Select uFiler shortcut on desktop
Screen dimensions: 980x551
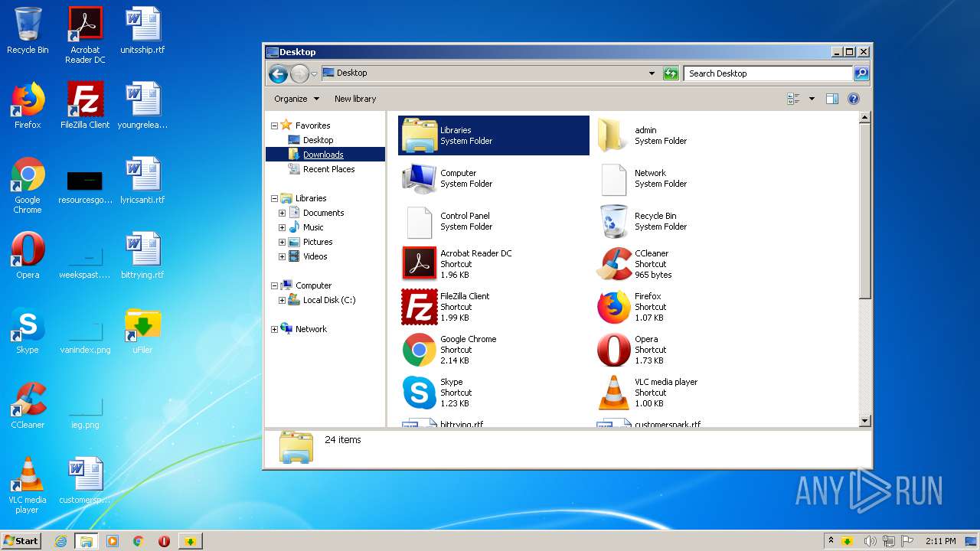(142, 331)
